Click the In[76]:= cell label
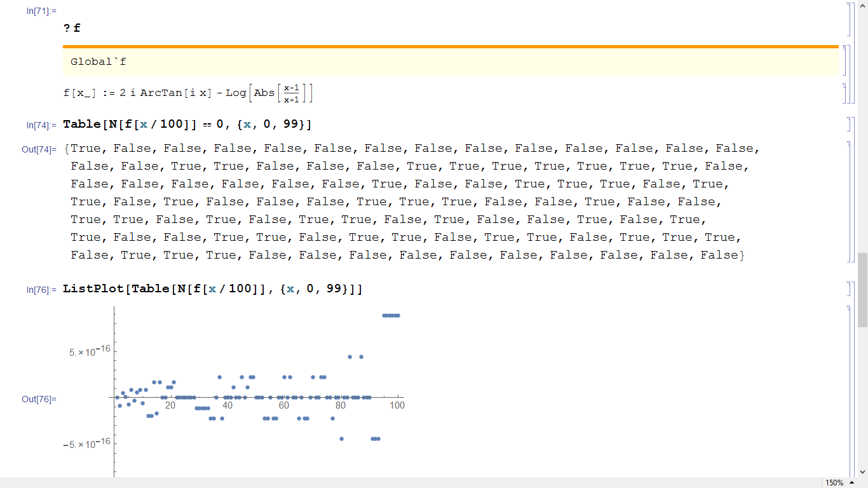868x488 pixels. [41, 290]
